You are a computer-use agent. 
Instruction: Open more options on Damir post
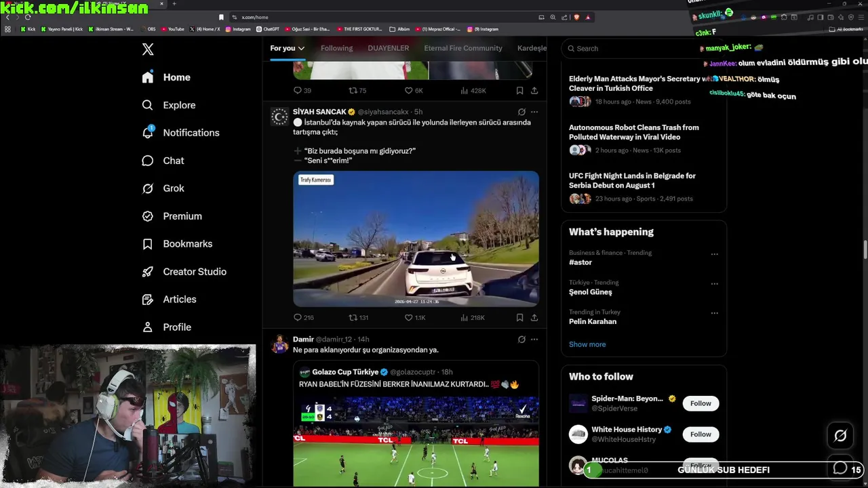(x=534, y=340)
